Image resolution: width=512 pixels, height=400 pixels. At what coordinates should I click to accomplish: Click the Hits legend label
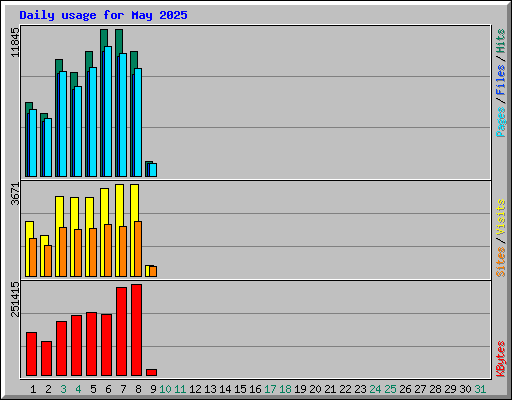click(x=501, y=41)
